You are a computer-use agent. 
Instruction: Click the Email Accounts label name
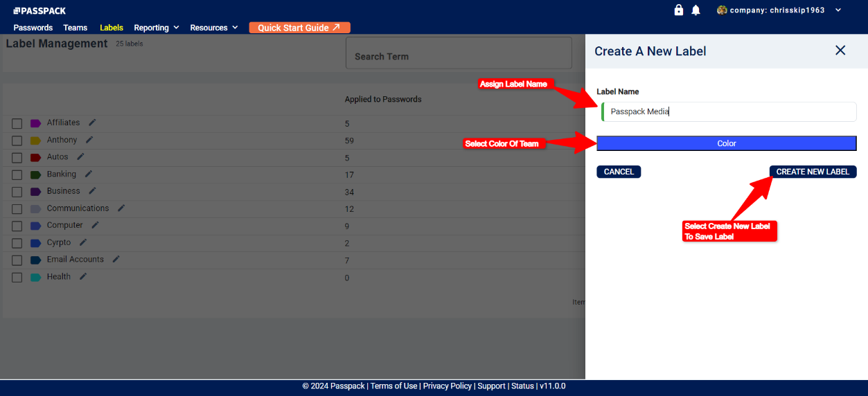click(x=75, y=260)
